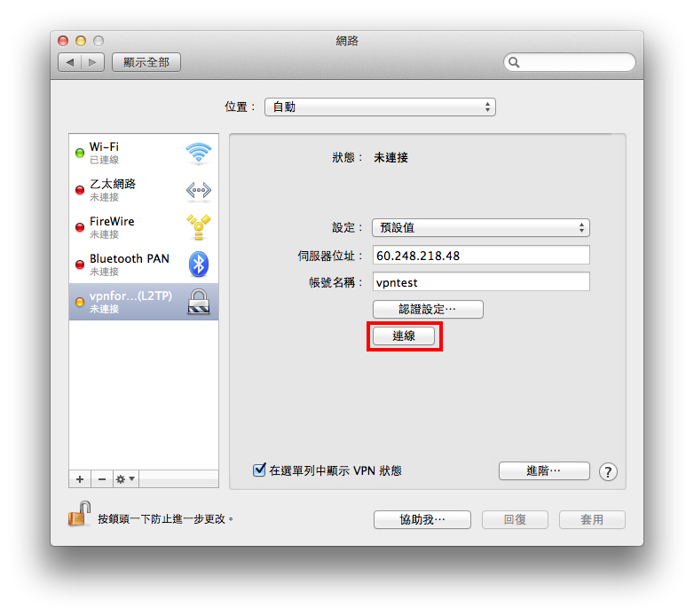Image resolution: width=694 pixels, height=616 pixels.
Task: Click the Ethernet arrows icon
Action: pos(198,190)
